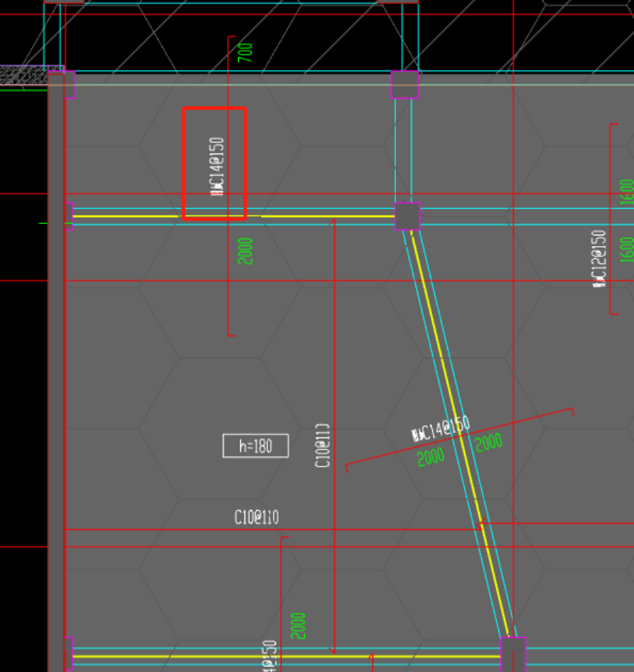Image resolution: width=634 pixels, height=672 pixels.
Task: Click the horizontal "C10@110" rebar label
Action: 257,517
